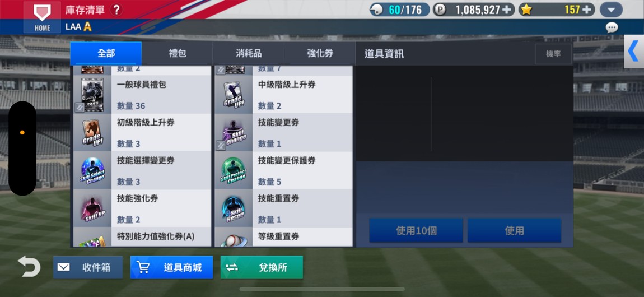Click the 使用 button
Screen dimensions: 644x297
514,230
